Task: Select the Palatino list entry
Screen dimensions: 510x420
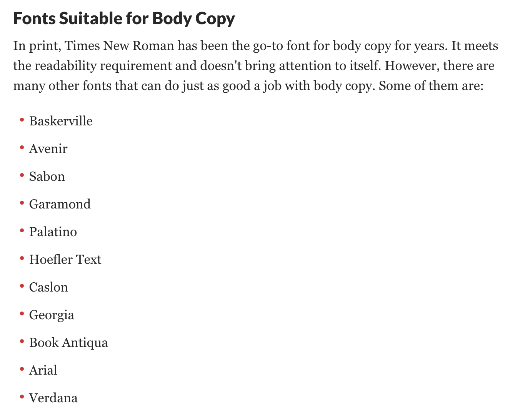Action: pyautogui.click(x=53, y=232)
